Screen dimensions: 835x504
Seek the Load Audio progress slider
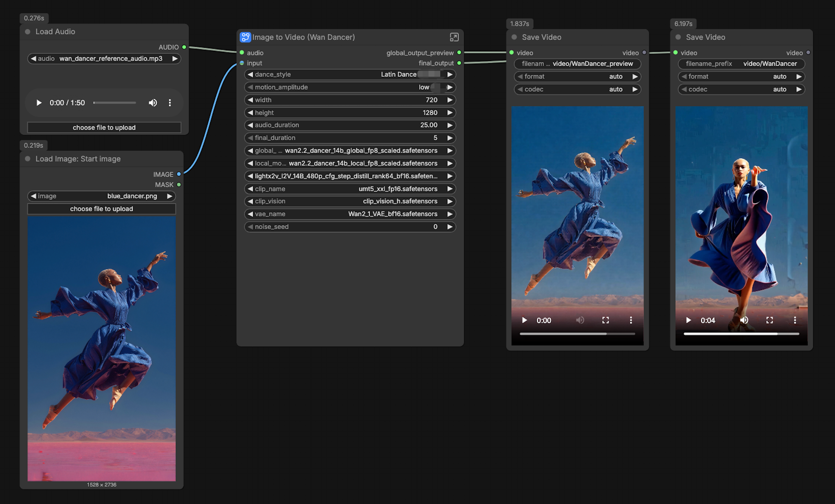(x=114, y=103)
